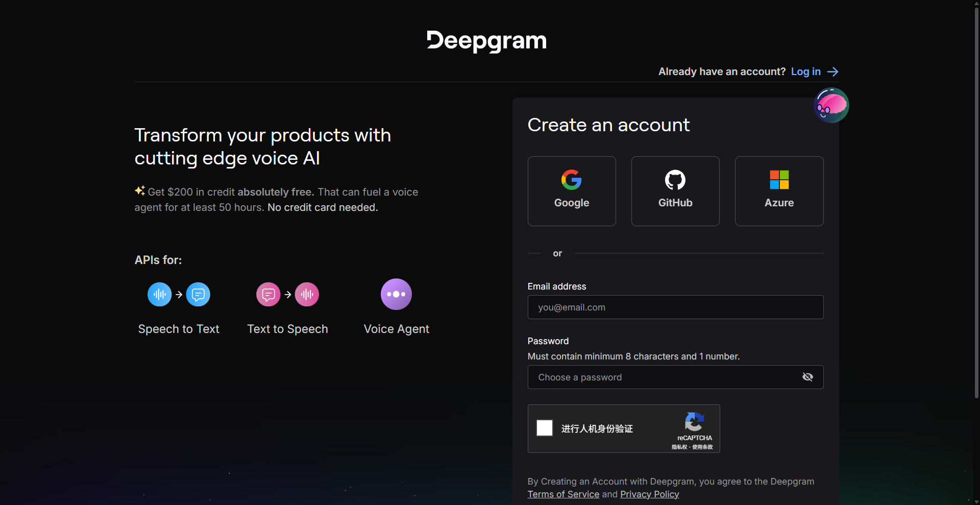
Task: Select the Google sign-up icon
Action: coord(572,180)
